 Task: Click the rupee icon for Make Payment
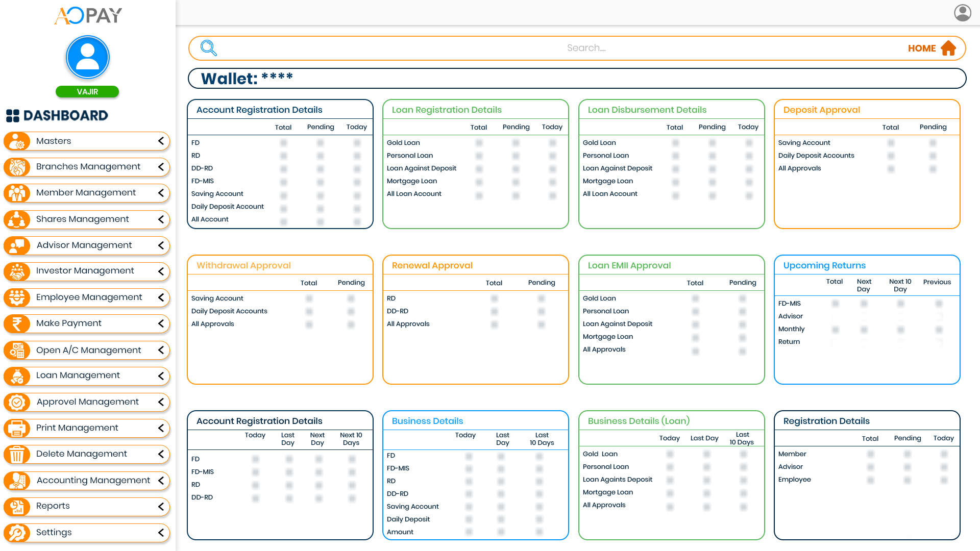click(x=17, y=323)
